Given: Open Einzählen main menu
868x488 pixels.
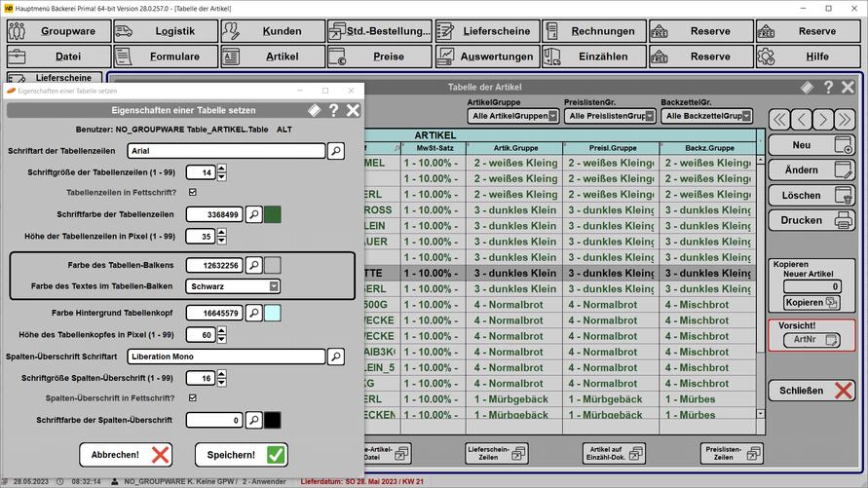Looking at the screenshot, I should (x=594, y=57).
